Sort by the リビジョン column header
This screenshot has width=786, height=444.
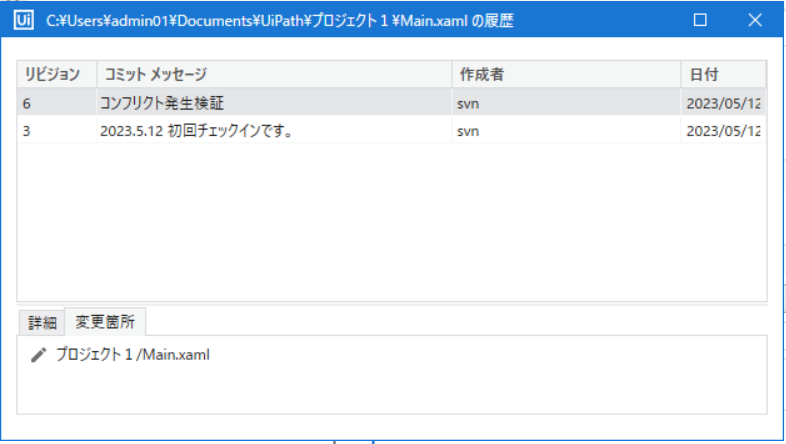pyautogui.click(x=57, y=74)
